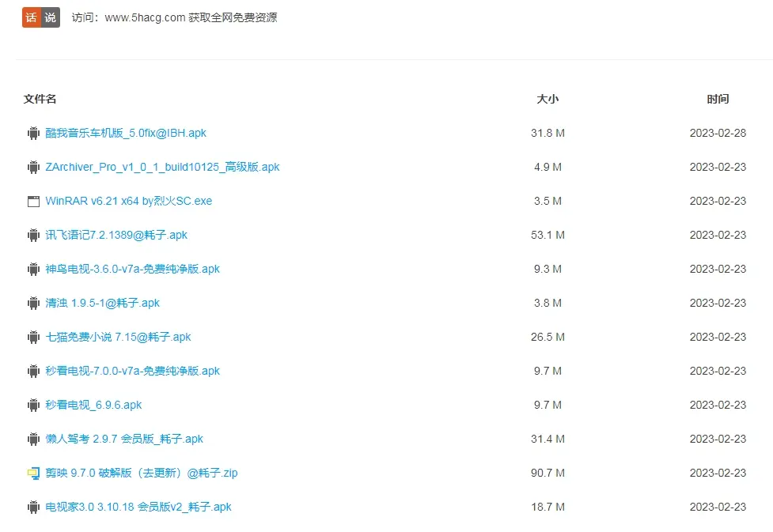Click the Android icon beside 酷我音乐车机版 apk
This screenshot has height=532, width=773.
click(32, 133)
